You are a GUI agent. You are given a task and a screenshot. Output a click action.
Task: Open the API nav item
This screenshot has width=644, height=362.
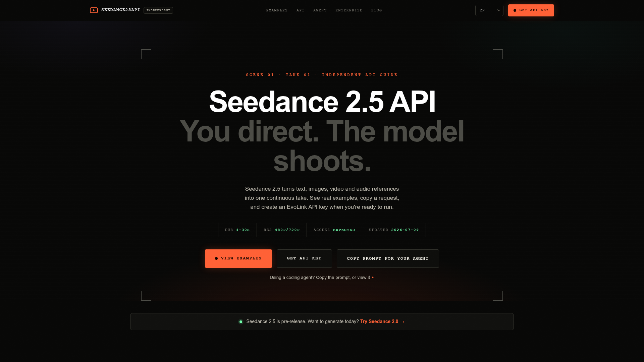(x=300, y=10)
